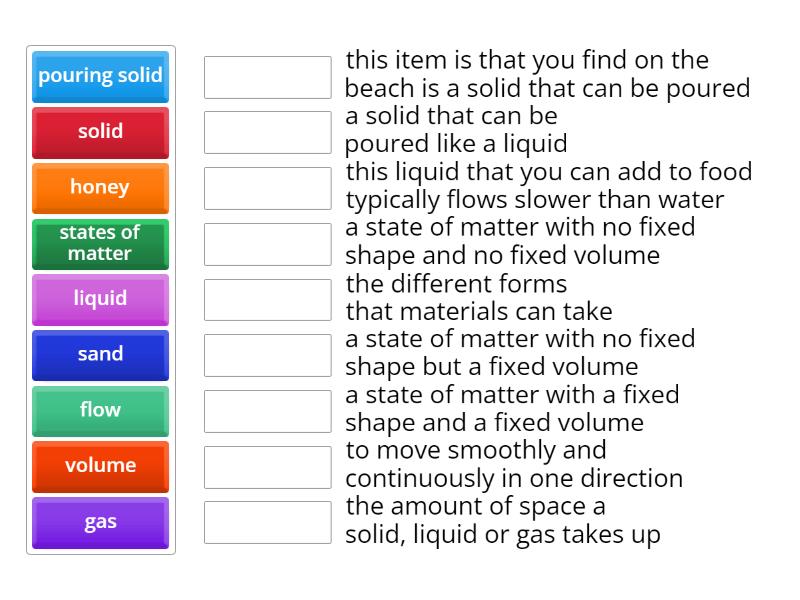Click the purple 'gas' tile
This screenshot has height=600, width=800.
point(100,522)
